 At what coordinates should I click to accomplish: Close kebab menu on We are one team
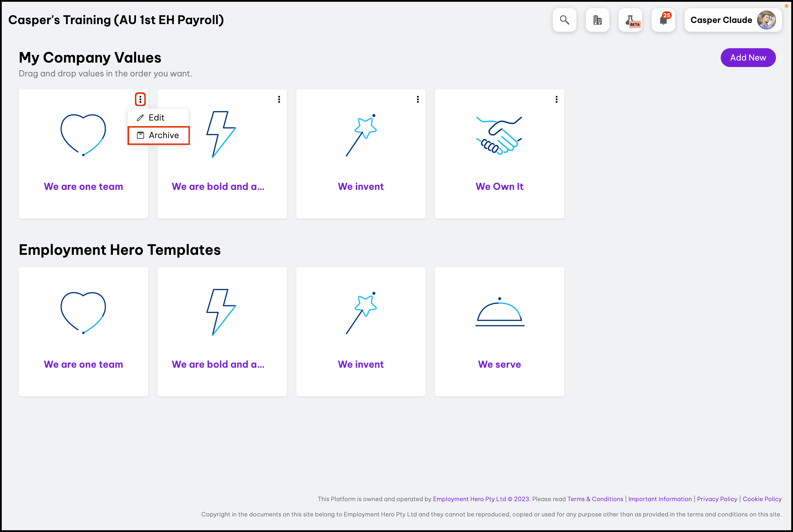140,99
